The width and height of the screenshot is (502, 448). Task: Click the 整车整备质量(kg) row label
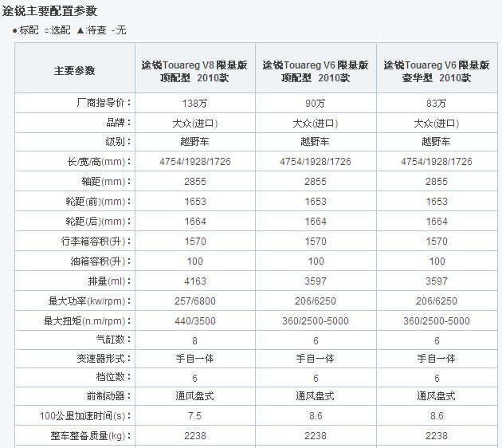[91, 436]
